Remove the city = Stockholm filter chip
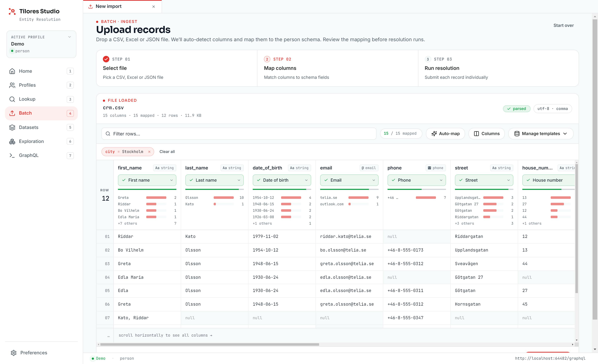598x364 pixels. click(149, 152)
